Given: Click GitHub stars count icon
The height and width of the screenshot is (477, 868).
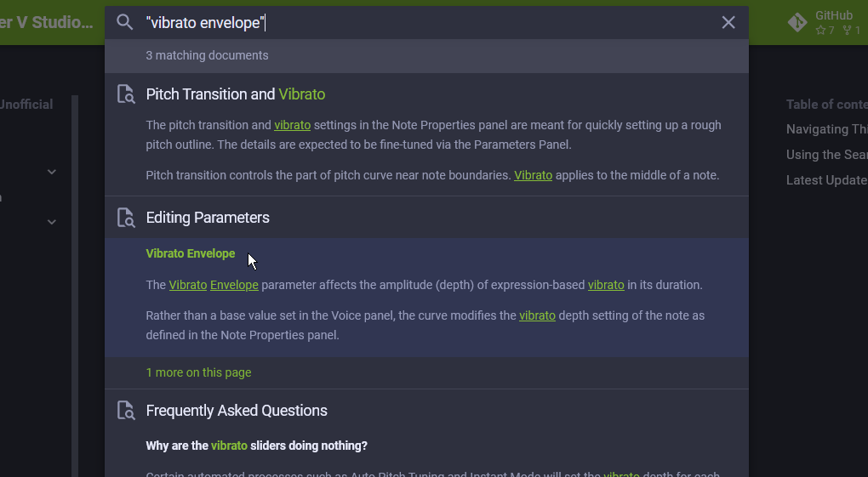Looking at the screenshot, I should pos(820,31).
